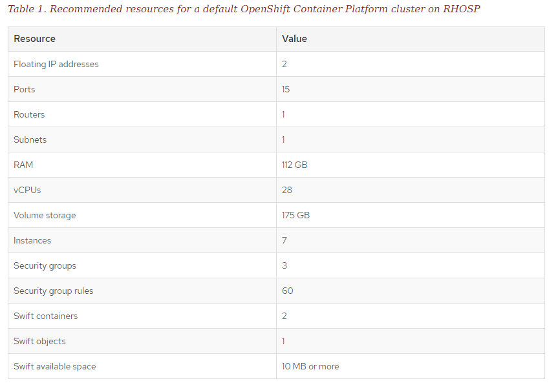Click the Value column header
Screen dimensions: 558x392
click(x=294, y=39)
